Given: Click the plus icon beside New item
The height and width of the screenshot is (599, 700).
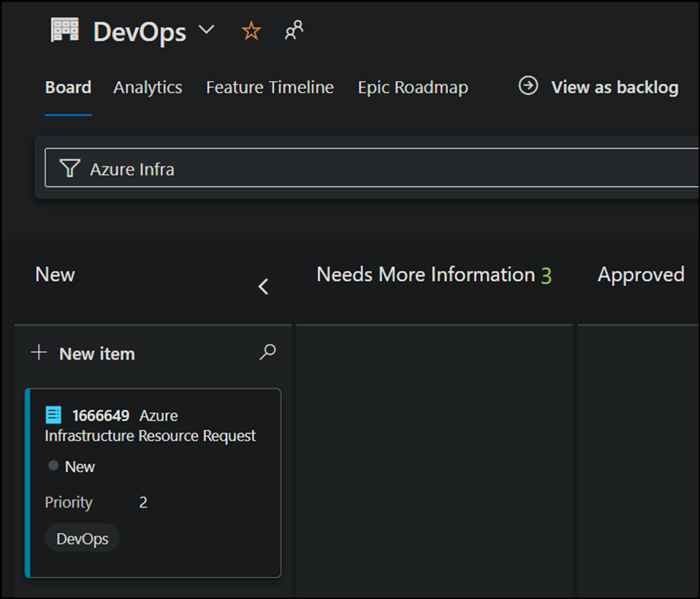Looking at the screenshot, I should (39, 354).
